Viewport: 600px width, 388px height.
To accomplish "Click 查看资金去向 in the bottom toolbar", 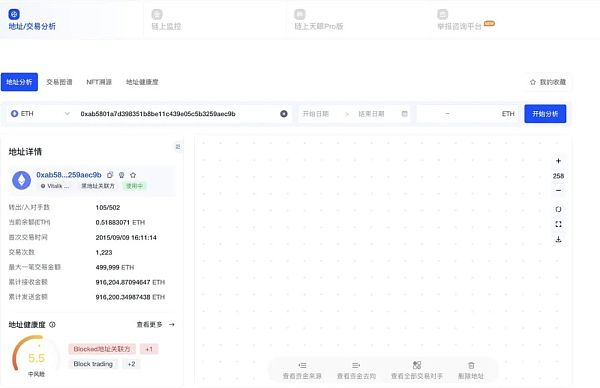I will point(356,370).
